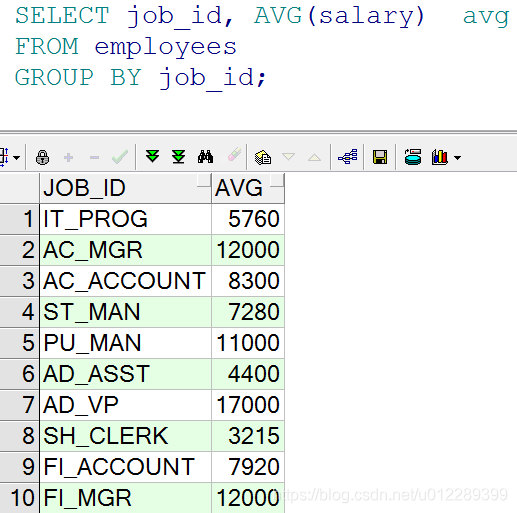Fetch next page with single green arrow

[153, 156]
